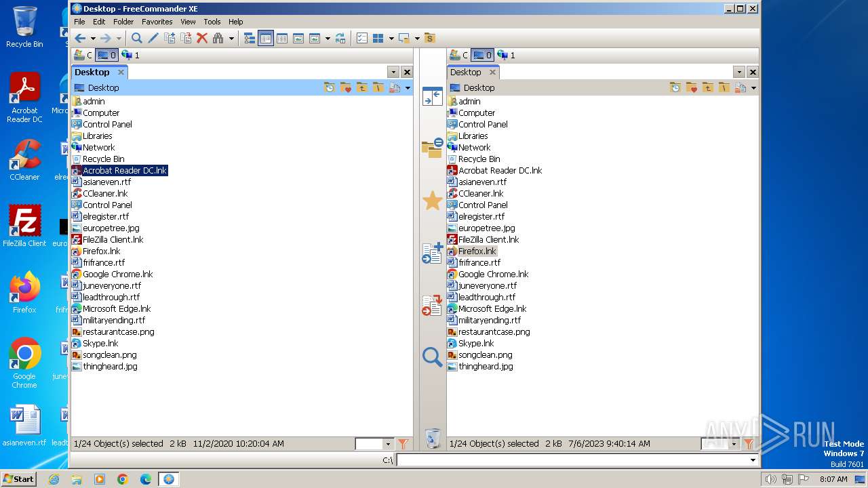The width and height of the screenshot is (868, 488).
Task: Select network drive 1 in left panel
Action: [x=130, y=55]
